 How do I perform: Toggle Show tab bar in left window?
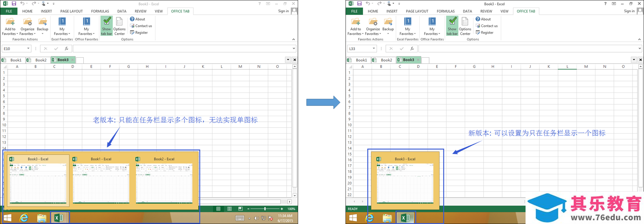pyautogui.click(x=106, y=26)
